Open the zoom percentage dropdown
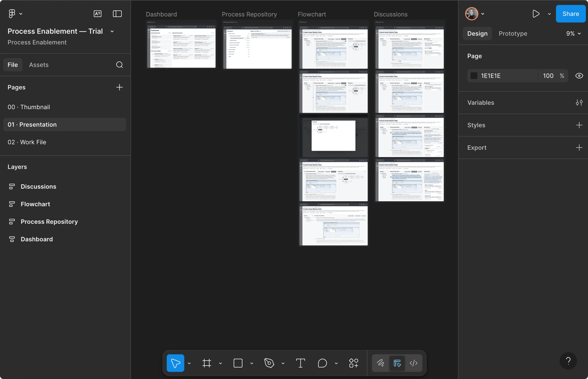 573,33
